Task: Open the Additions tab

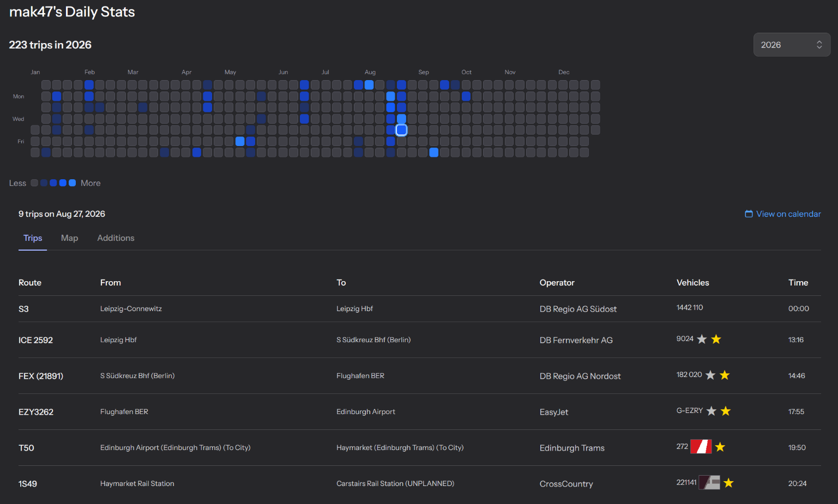Action: (x=116, y=238)
